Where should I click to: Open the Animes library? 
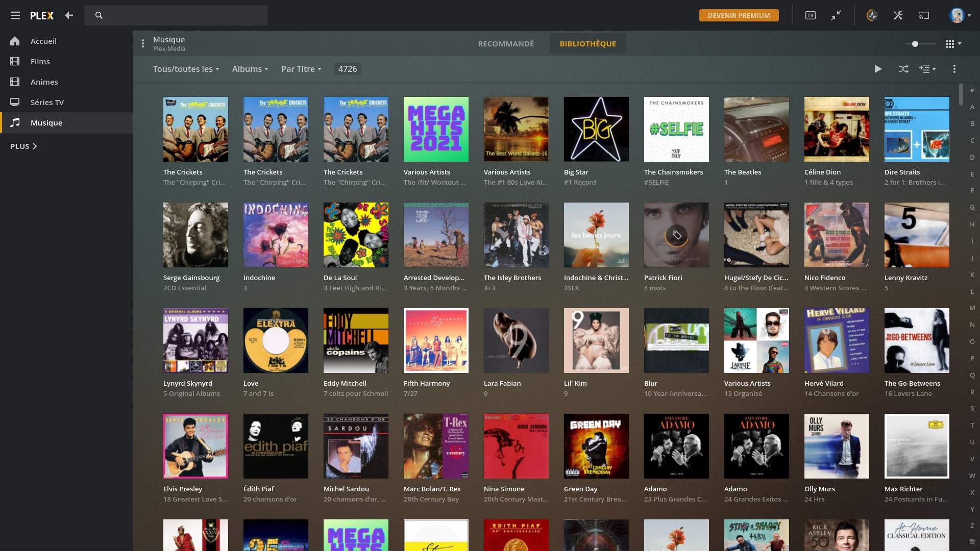[x=66, y=82]
